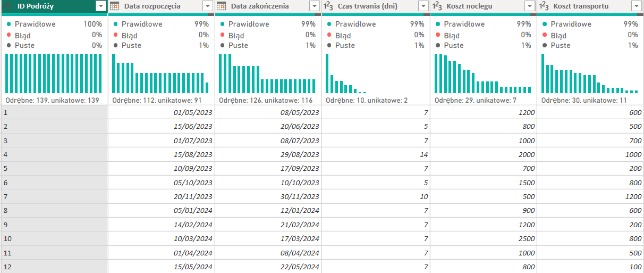Image resolution: width=644 pixels, height=273 pixels.
Task: Click the 123 type icon of Czas trwania (dni)
Action: [x=328, y=6]
